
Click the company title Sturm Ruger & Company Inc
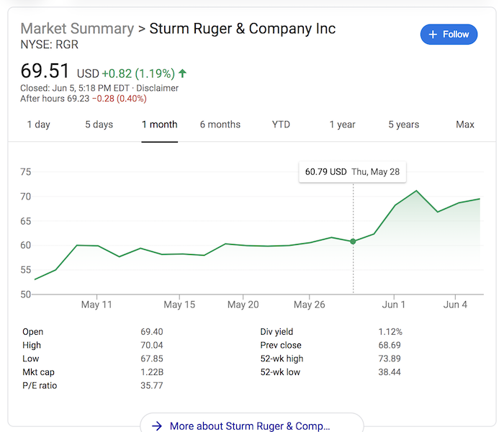(x=243, y=28)
